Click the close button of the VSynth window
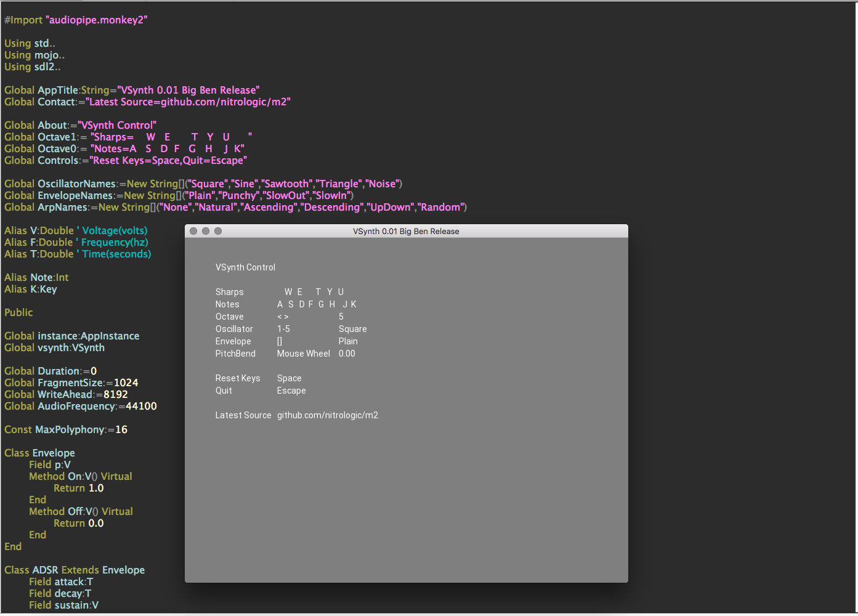 (193, 231)
